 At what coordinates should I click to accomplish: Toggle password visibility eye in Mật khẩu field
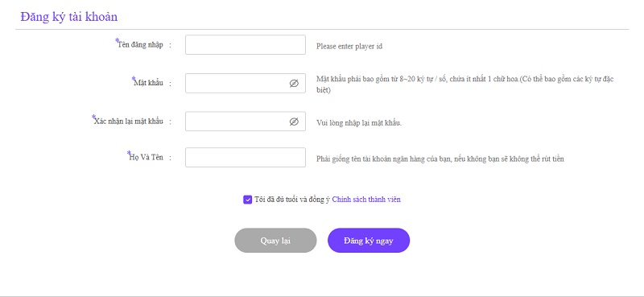point(294,84)
